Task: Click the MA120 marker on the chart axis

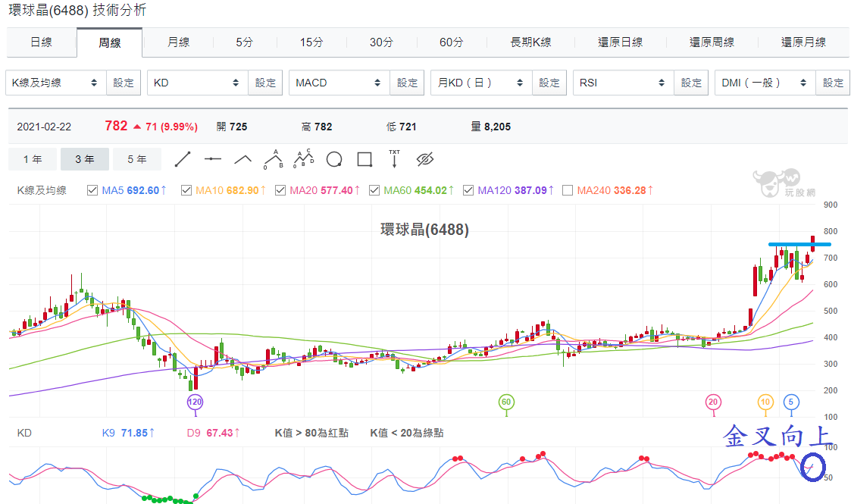Action: [195, 402]
